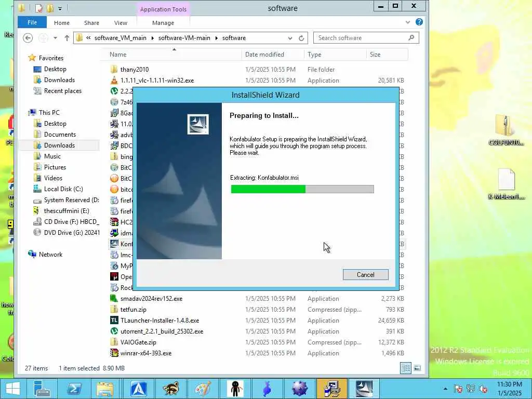Sort files by the Type column
Viewport: 532px width, 399px height.
tap(314, 54)
